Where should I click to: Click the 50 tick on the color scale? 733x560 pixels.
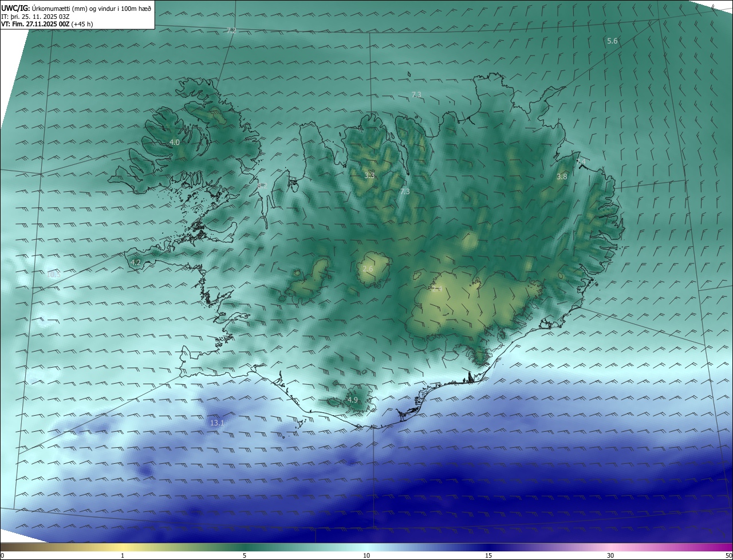[729, 555]
